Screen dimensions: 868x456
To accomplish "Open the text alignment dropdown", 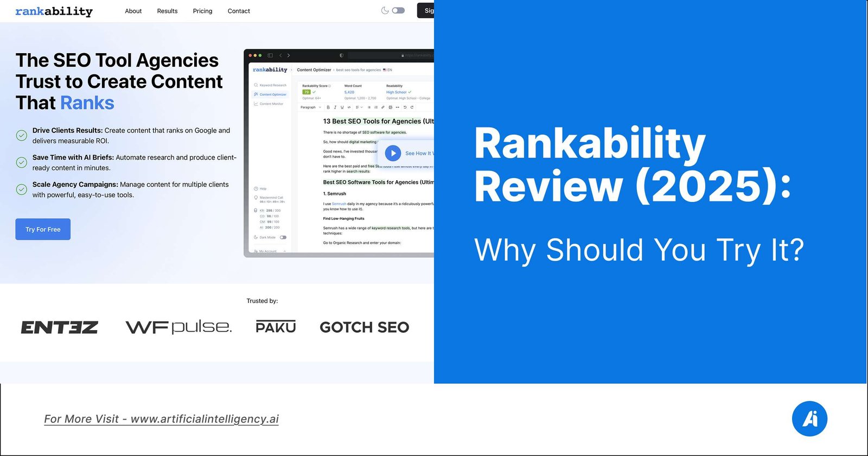I will (x=359, y=107).
